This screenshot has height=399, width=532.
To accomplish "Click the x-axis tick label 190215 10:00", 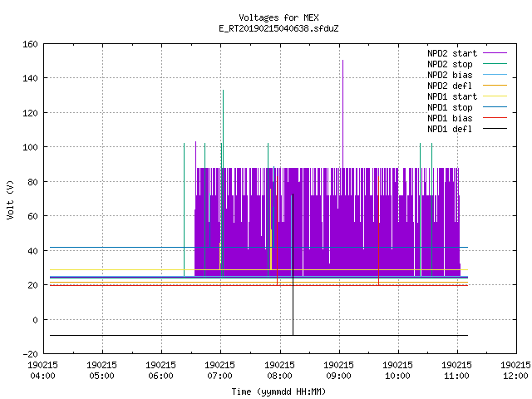I will coord(397,371).
